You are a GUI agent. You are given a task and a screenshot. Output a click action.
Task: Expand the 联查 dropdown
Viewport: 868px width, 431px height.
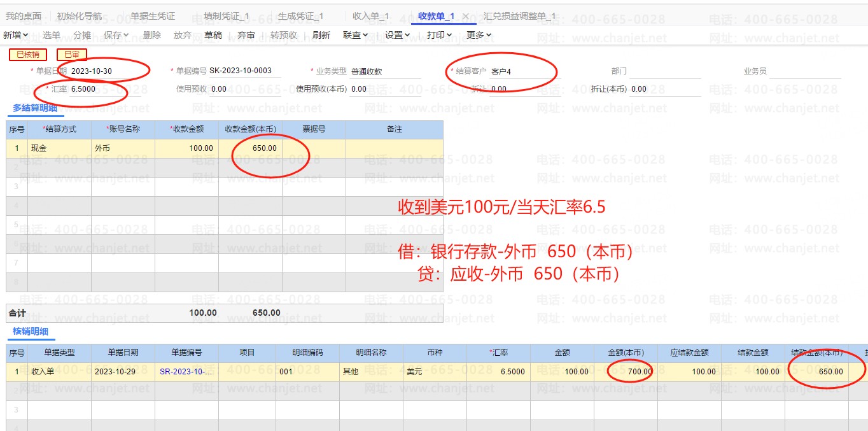click(356, 35)
